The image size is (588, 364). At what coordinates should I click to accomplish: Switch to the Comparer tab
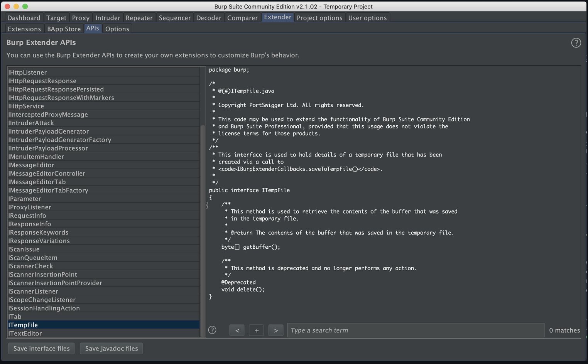pyautogui.click(x=242, y=18)
